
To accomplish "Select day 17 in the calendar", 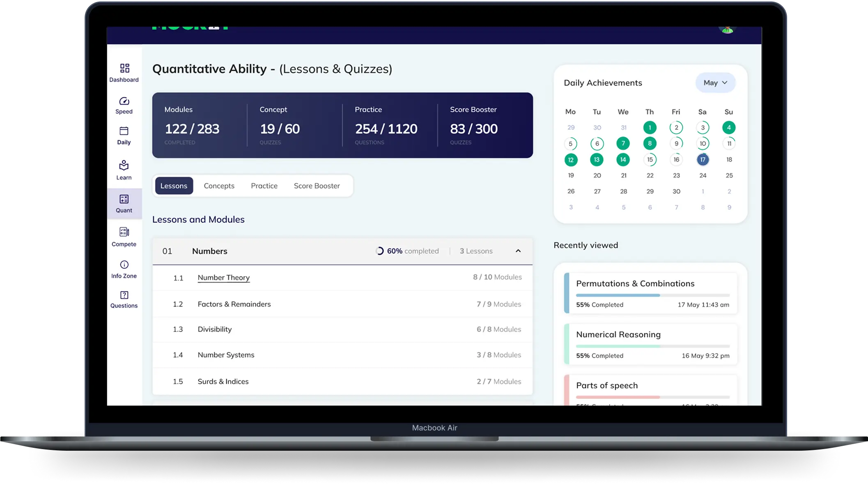I will point(703,159).
